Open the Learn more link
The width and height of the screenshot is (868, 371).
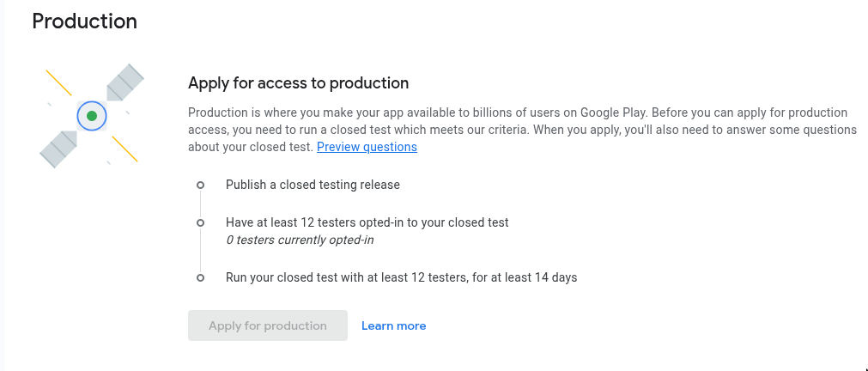393,325
